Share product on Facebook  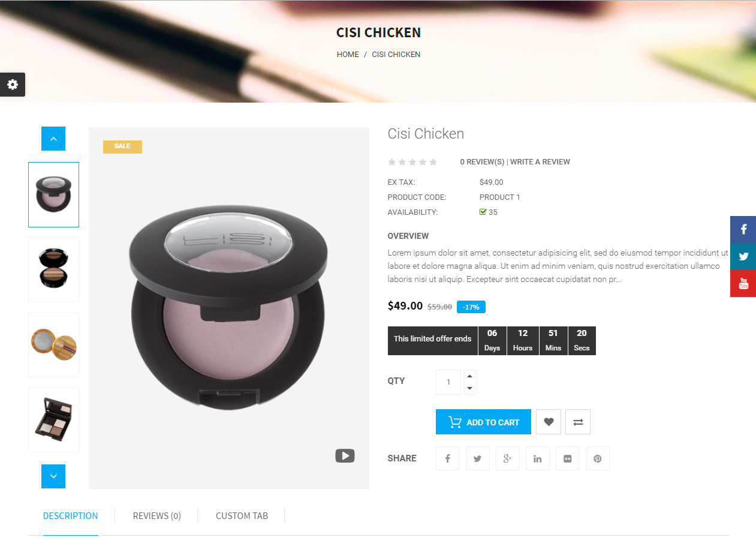[x=448, y=458]
